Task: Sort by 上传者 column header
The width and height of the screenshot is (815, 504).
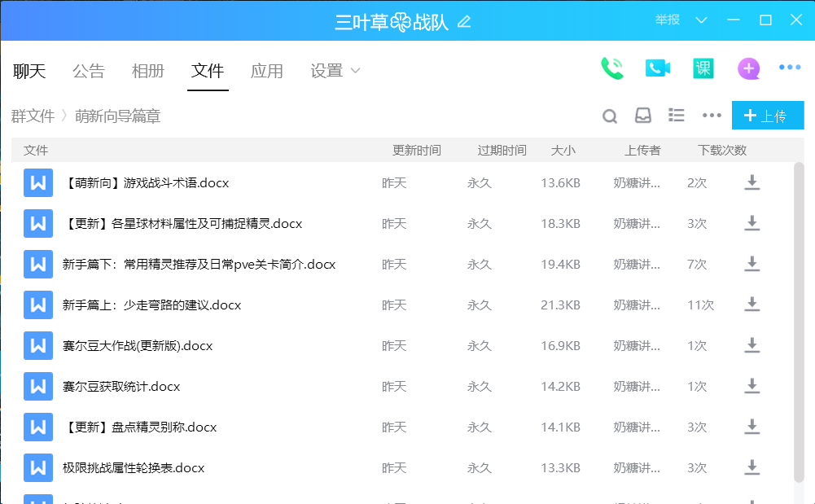Action: pos(642,150)
